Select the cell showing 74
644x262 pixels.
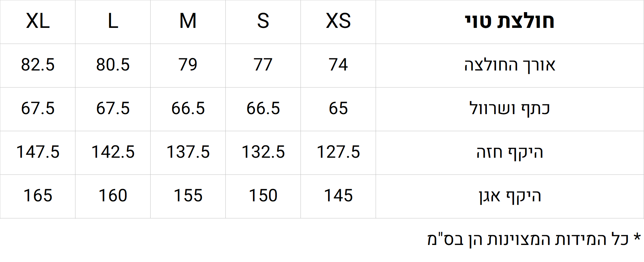pos(338,65)
